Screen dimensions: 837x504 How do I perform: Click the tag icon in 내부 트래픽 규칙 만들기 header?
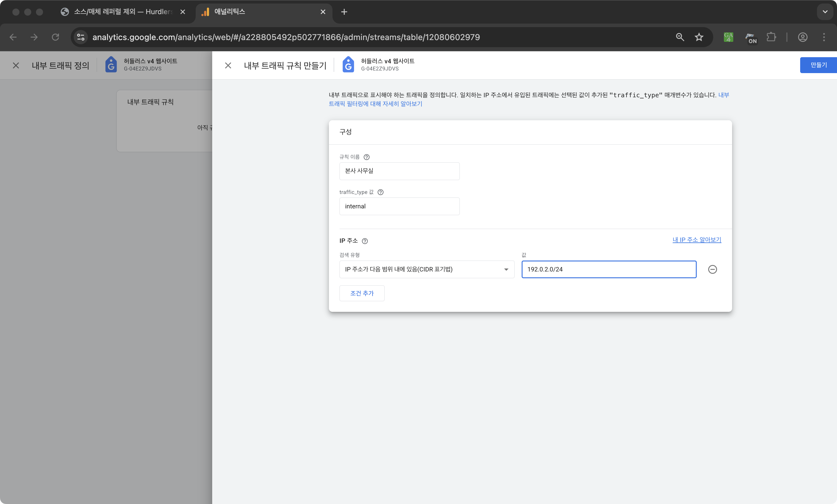pyautogui.click(x=348, y=65)
